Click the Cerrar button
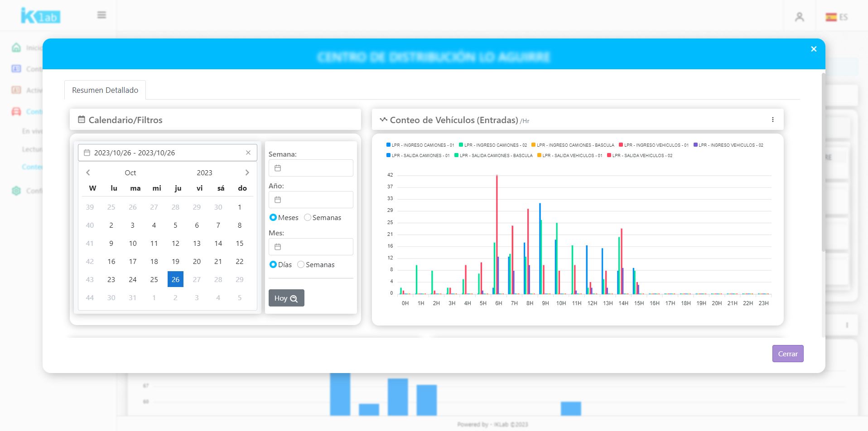868x431 pixels. point(787,354)
